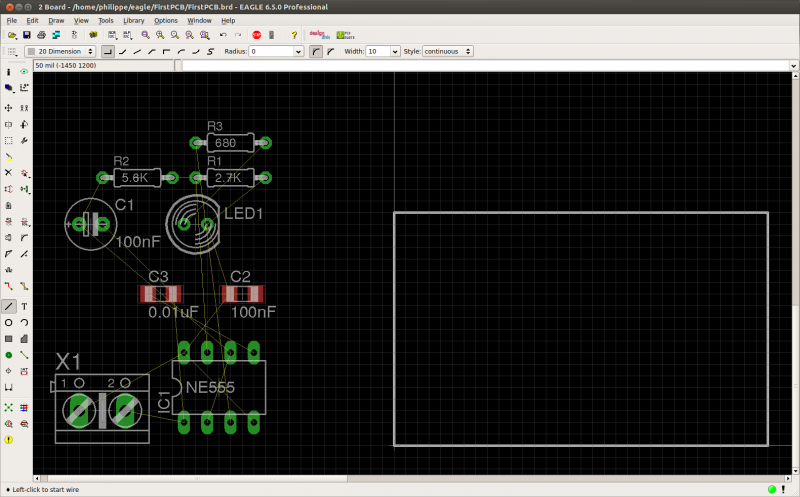Open the Tools menu
The width and height of the screenshot is (800, 497).
tap(105, 20)
